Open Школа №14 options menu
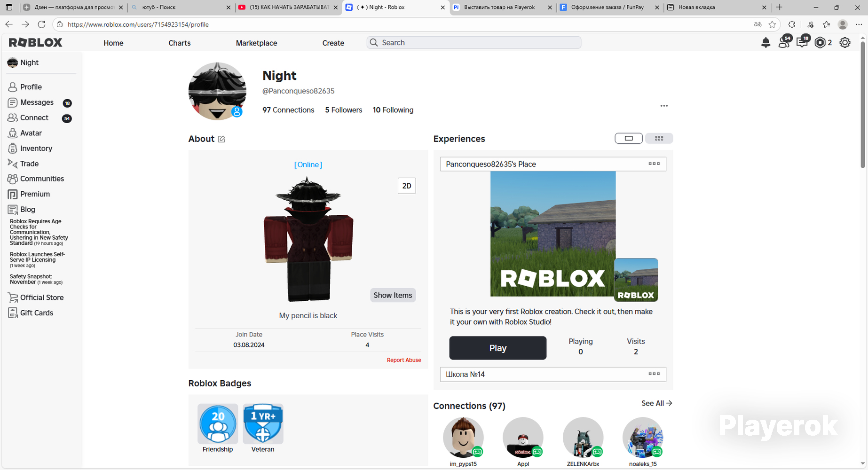The width and height of the screenshot is (868, 470). click(x=654, y=374)
